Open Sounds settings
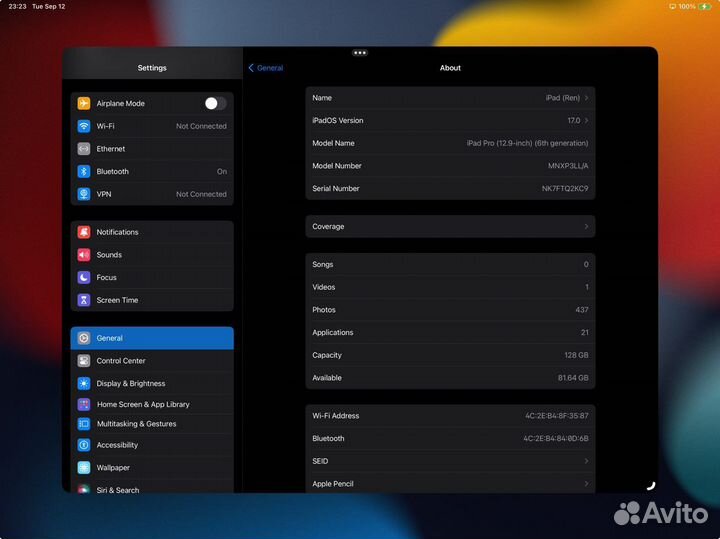Viewport: 720px width, 539px height. (x=152, y=255)
